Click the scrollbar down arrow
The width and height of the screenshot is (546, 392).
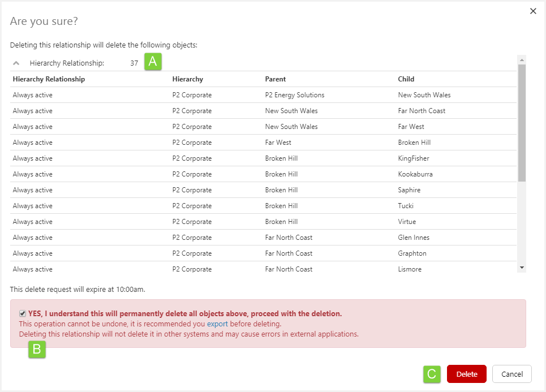tap(522, 268)
